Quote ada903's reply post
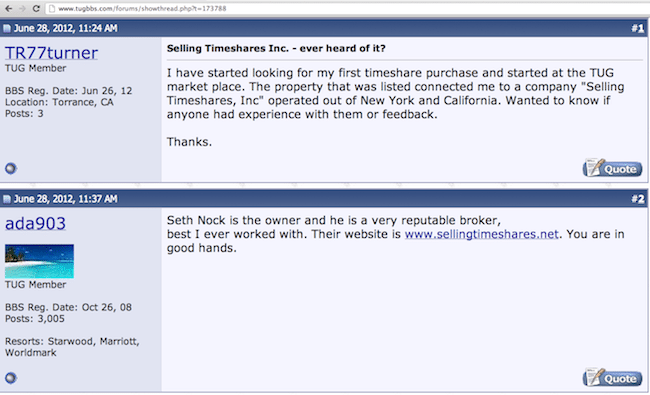Viewport: 650px width, 395px height. [612, 378]
